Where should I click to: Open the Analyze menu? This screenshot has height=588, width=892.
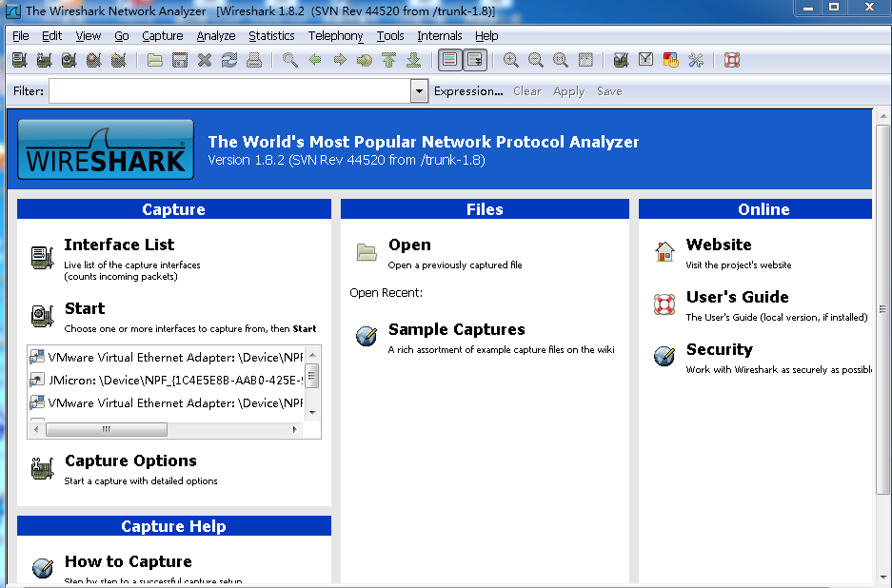click(215, 36)
